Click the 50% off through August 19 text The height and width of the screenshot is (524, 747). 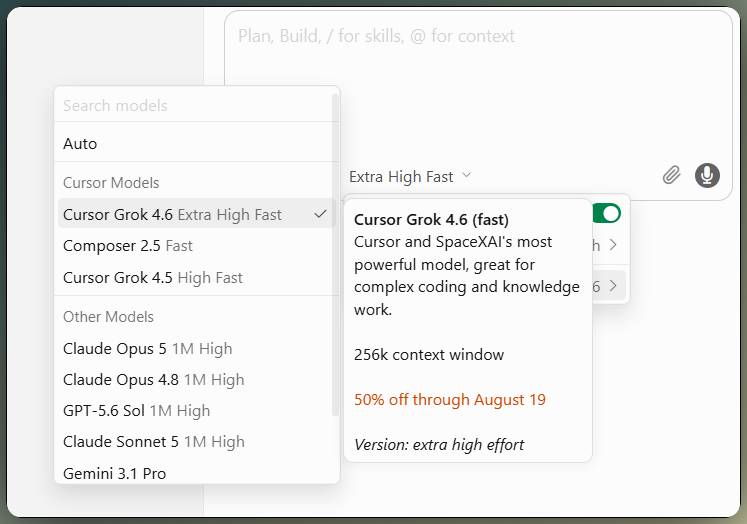point(450,399)
